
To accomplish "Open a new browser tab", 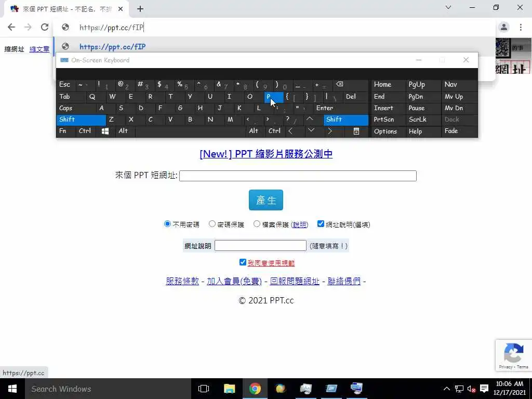I will click(x=140, y=9).
